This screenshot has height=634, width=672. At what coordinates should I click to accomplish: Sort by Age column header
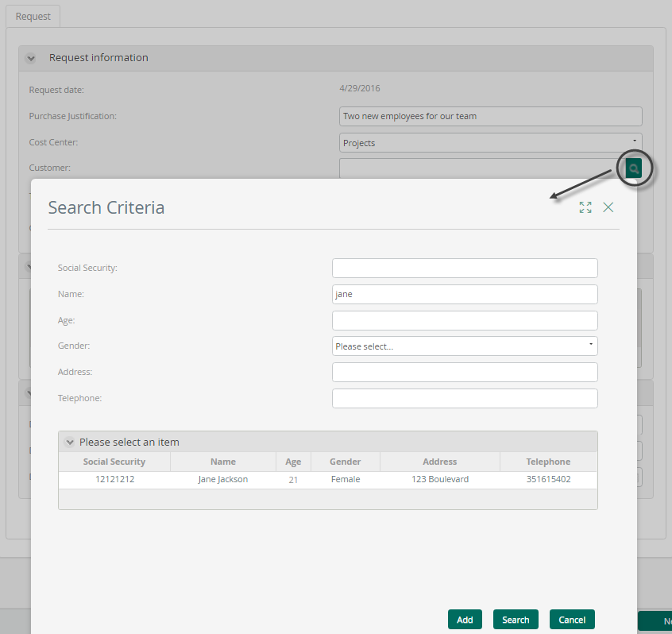tap(293, 462)
